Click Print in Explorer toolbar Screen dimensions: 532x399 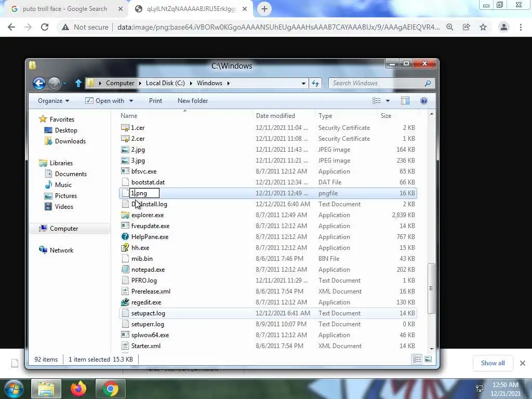(x=155, y=101)
